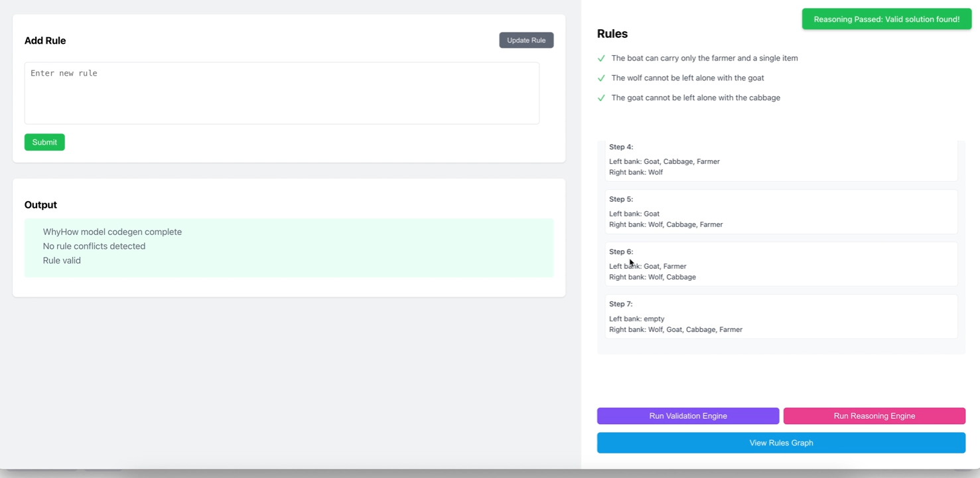Click the Add Rule heading
The height and width of the screenshot is (478, 980).
pos(45,40)
